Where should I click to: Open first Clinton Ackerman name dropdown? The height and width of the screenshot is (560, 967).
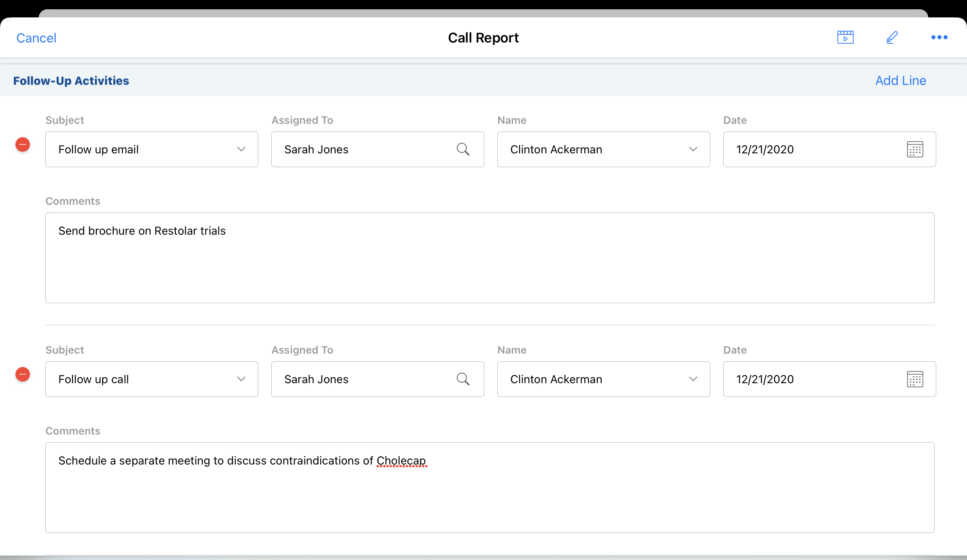coord(693,149)
